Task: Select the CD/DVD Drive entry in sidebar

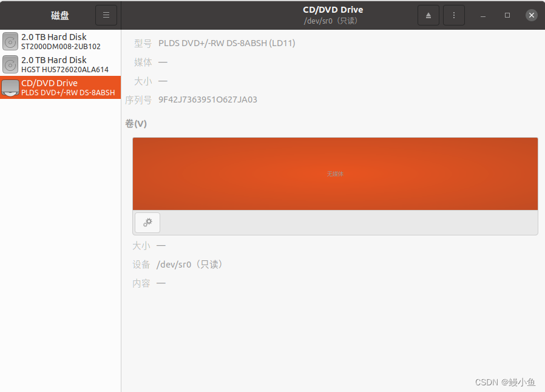Action: pyautogui.click(x=61, y=87)
